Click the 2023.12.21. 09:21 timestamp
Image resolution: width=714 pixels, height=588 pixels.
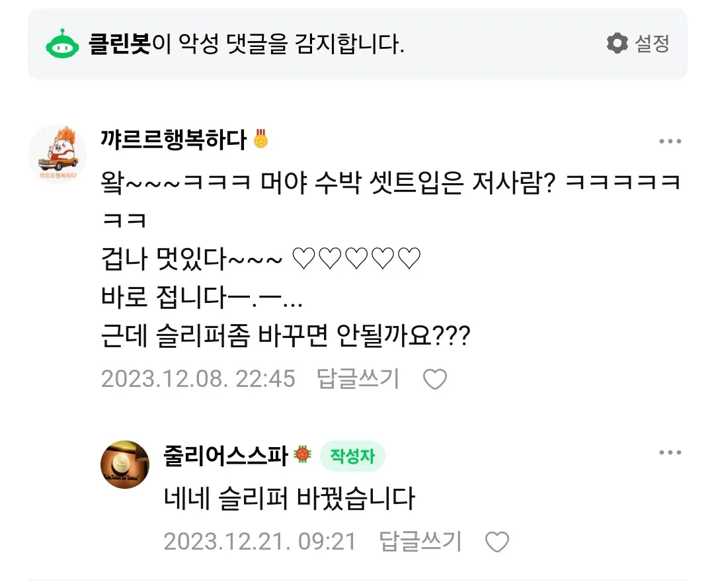click(x=260, y=542)
